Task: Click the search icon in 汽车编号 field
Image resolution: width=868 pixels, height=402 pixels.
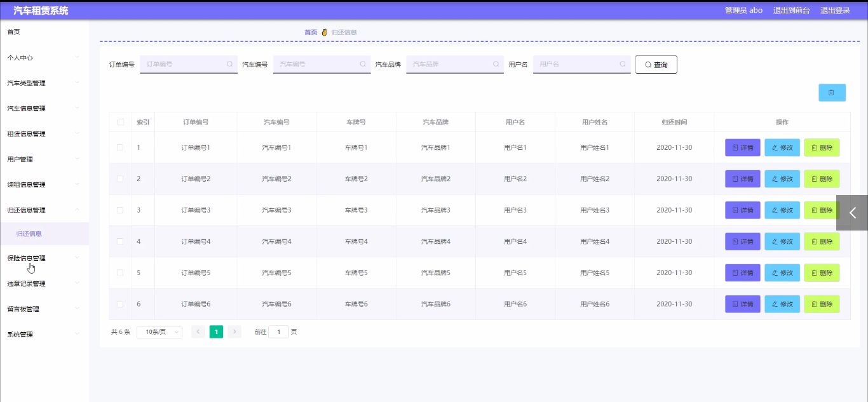Action: 363,64
